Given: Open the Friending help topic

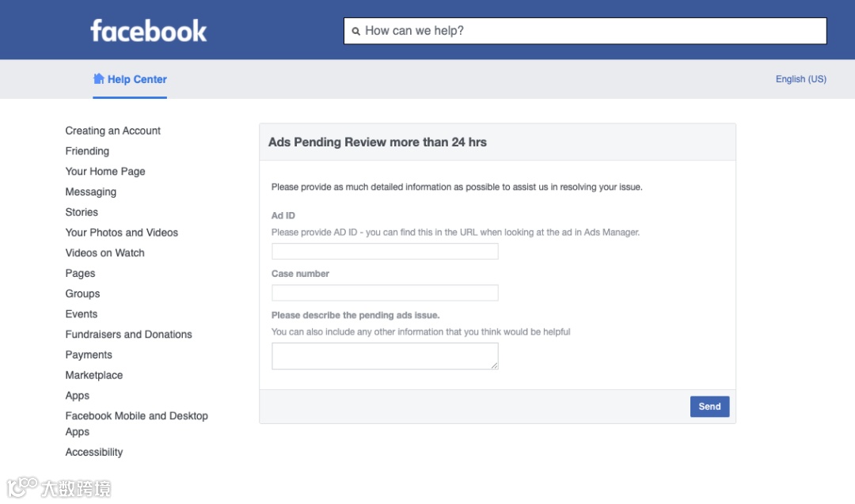Looking at the screenshot, I should tap(87, 151).
